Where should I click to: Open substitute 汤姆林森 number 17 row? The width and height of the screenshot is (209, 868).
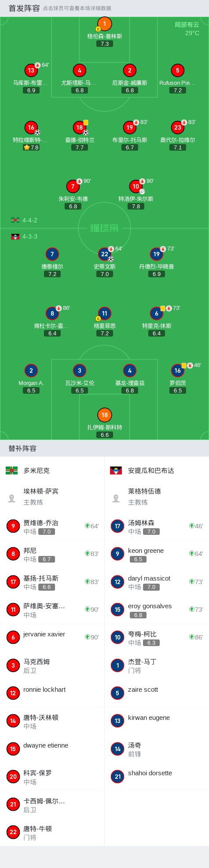click(x=157, y=527)
